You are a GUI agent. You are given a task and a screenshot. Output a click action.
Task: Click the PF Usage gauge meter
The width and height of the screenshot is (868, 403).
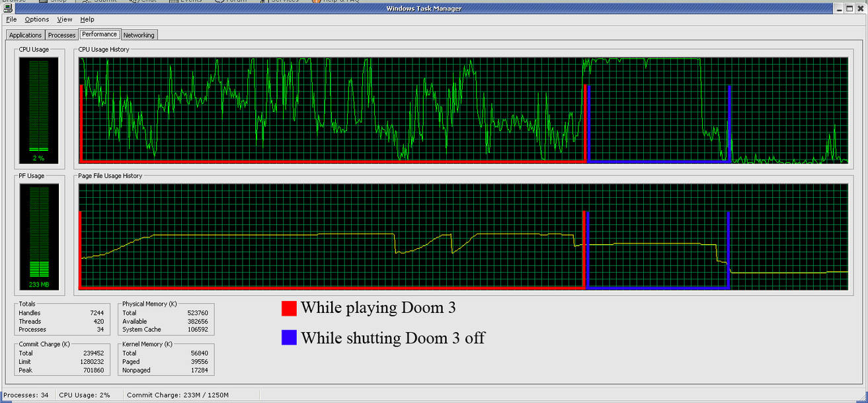tap(39, 237)
